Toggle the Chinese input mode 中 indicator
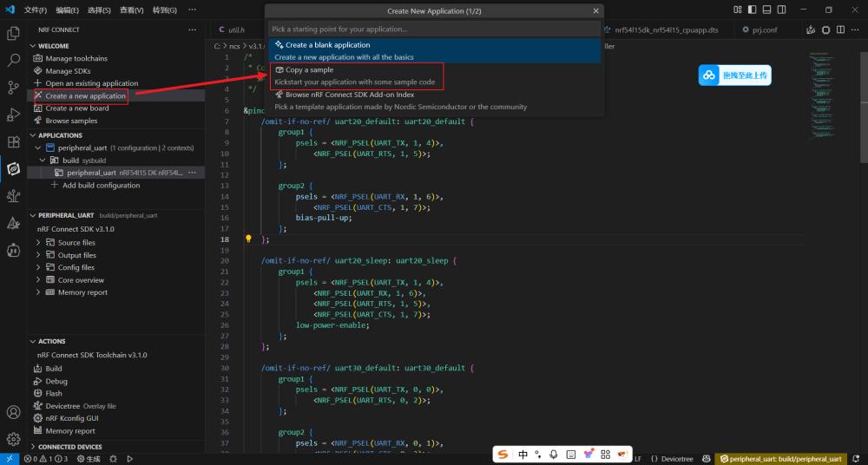 523,455
